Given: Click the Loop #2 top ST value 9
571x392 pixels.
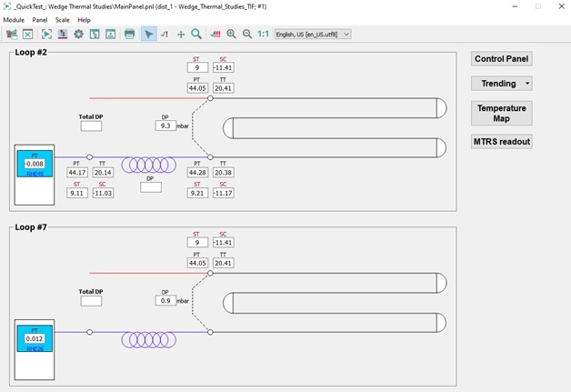Looking at the screenshot, I should (x=197, y=68).
